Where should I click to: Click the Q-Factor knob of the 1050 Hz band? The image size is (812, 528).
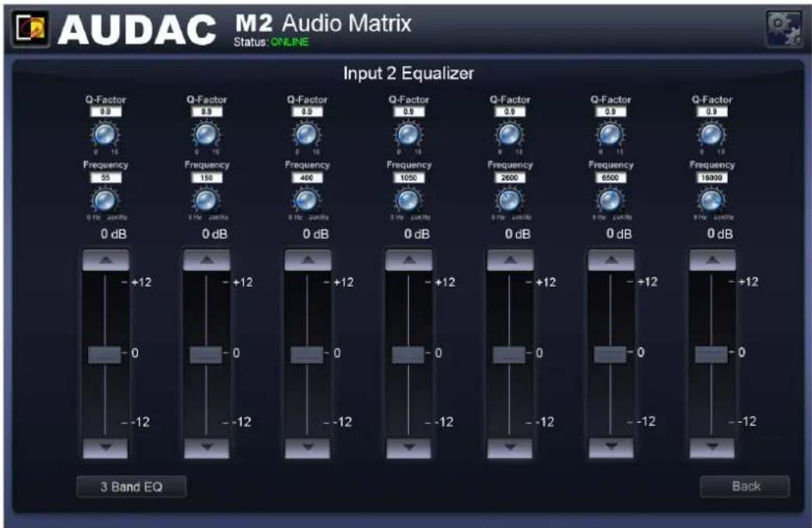click(x=409, y=136)
